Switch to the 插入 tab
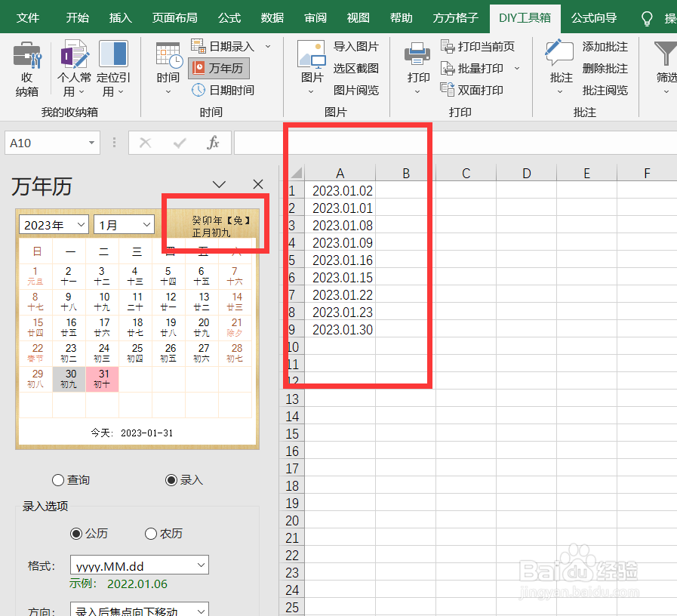Image resolution: width=677 pixels, height=616 pixels. point(121,18)
